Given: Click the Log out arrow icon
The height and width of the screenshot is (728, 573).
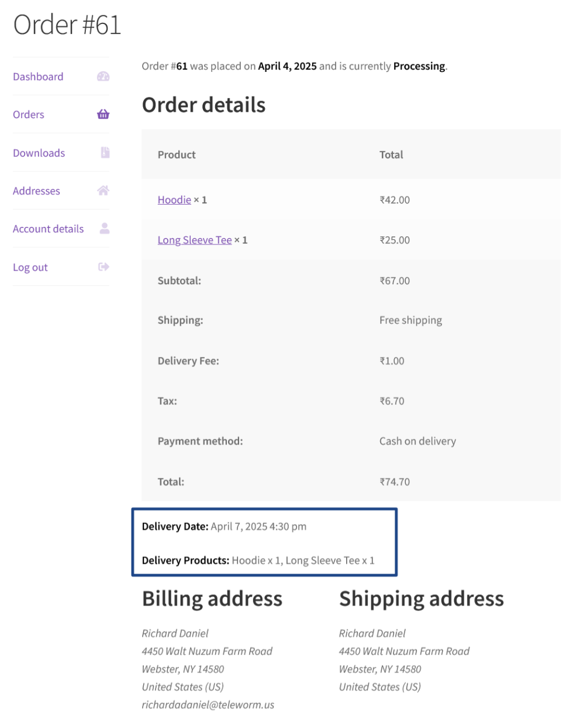Looking at the screenshot, I should 103,267.
